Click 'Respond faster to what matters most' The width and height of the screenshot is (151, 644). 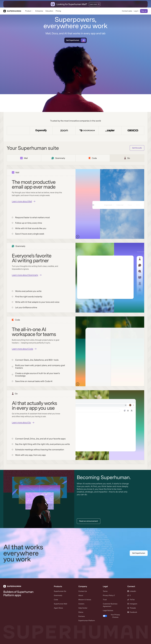[x=33, y=217]
